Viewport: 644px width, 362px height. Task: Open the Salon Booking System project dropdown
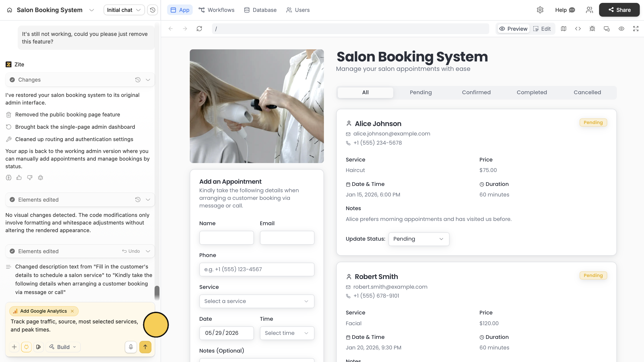pos(92,10)
